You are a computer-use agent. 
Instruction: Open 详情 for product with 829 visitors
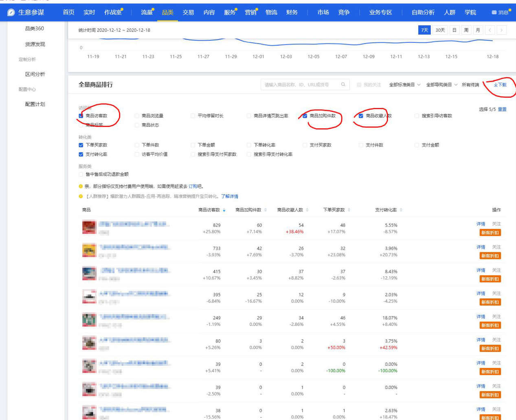481,224
